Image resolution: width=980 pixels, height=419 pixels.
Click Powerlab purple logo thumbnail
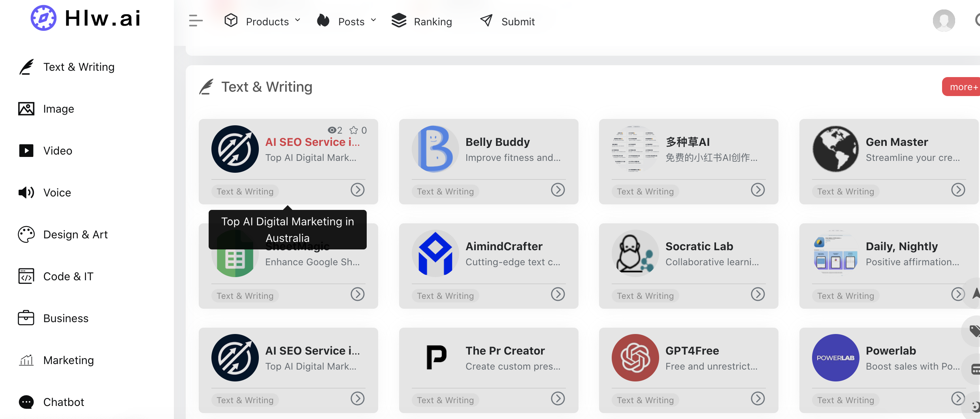[836, 358]
